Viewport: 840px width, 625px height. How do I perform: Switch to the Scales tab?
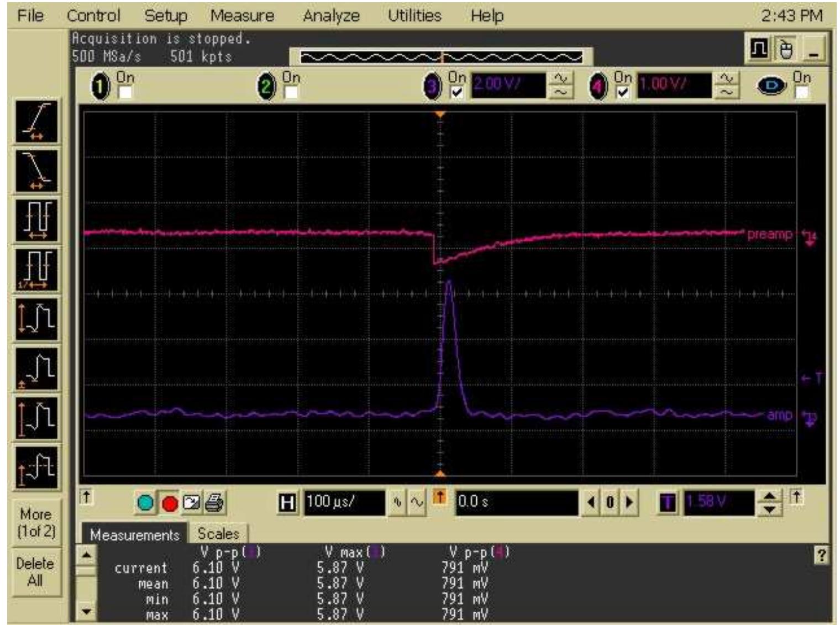point(218,534)
